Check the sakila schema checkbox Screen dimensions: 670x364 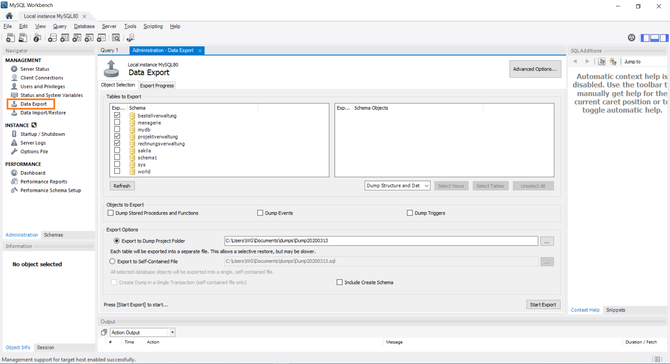[x=117, y=150]
